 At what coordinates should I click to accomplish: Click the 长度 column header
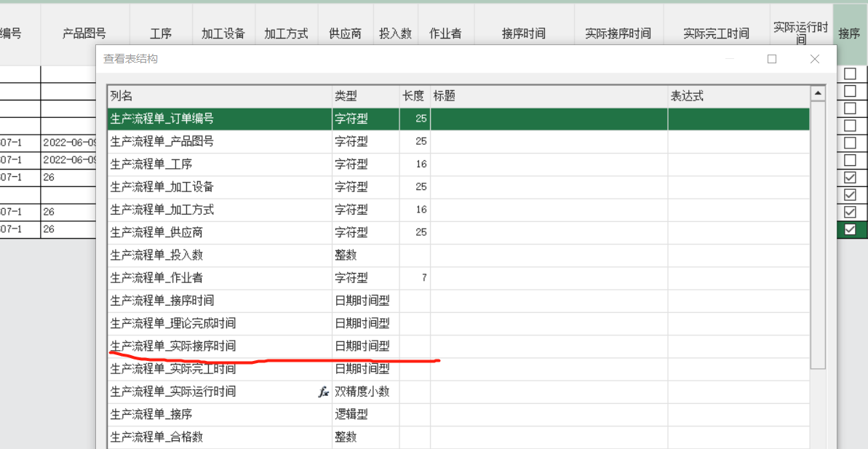click(413, 96)
